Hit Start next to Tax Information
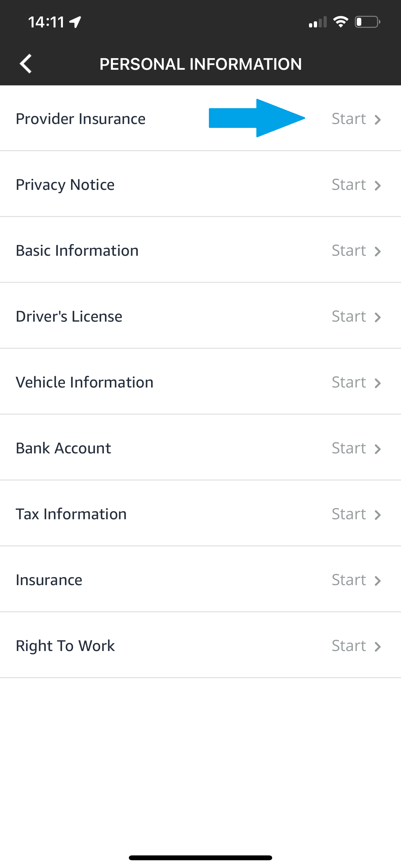401x868 pixels. point(348,514)
